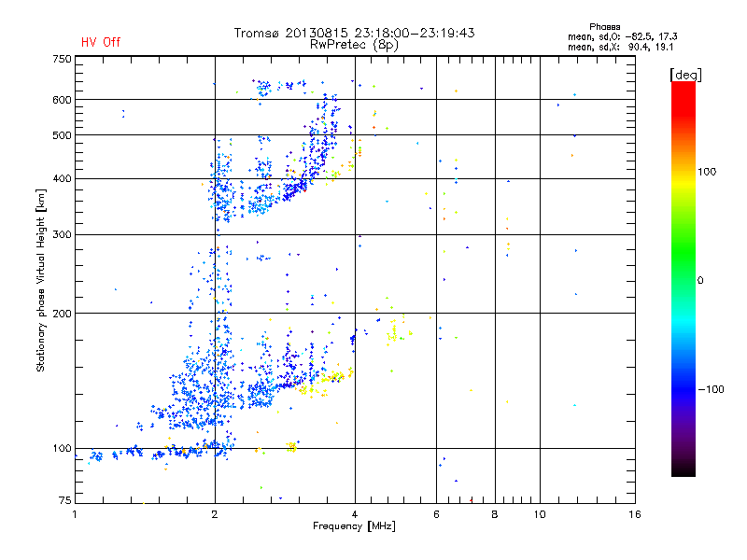The image size is (747, 560).
Task: Click the subtitle "RwPretec (8p)"
Action: (x=354, y=45)
